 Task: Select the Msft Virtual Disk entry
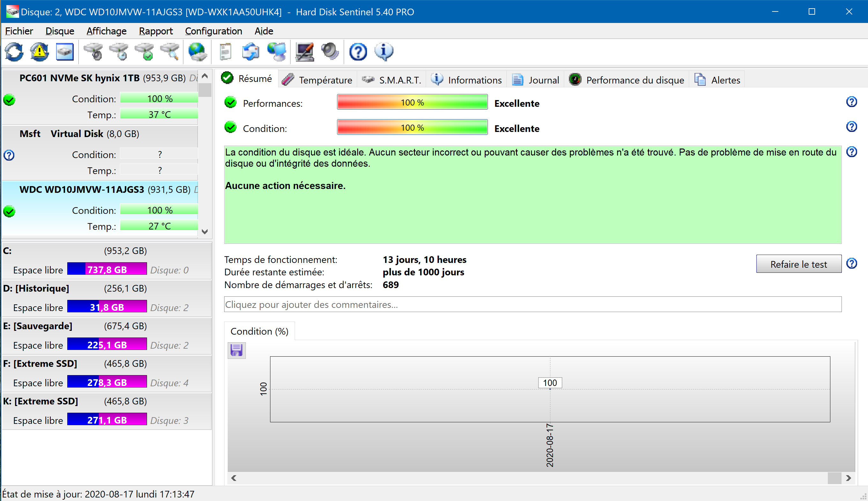tap(100, 153)
